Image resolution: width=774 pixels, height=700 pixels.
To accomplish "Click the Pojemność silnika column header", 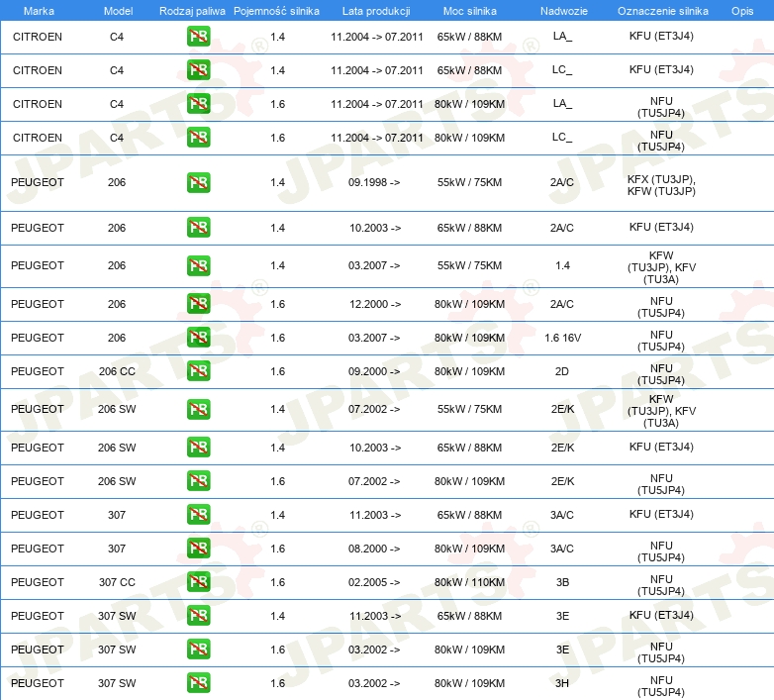I will (x=276, y=11).
